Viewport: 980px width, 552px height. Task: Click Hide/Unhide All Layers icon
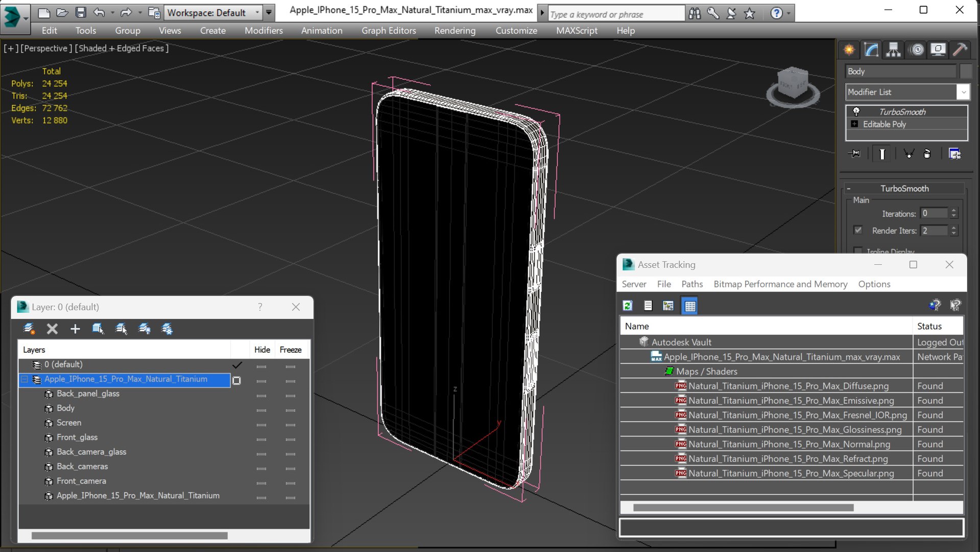click(x=145, y=329)
